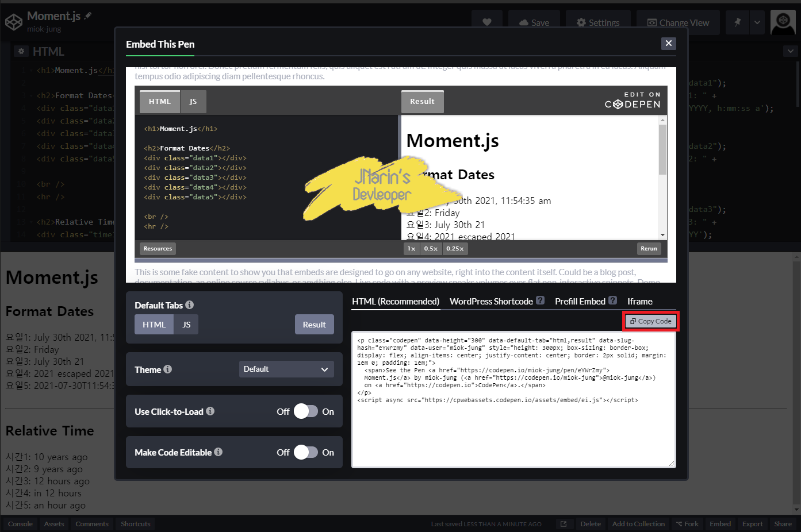Click inside embed code textarea
Viewport: 801px width, 532px height.
513,400
